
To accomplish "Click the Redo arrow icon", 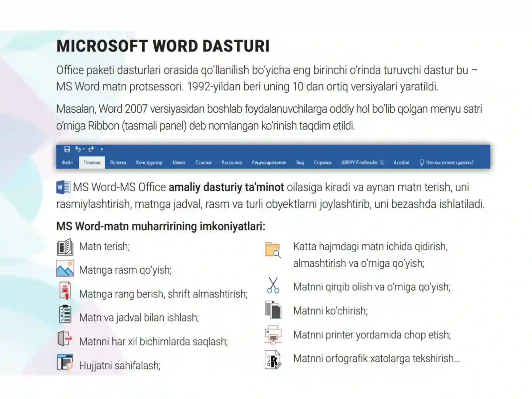I will [x=91, y=149].
